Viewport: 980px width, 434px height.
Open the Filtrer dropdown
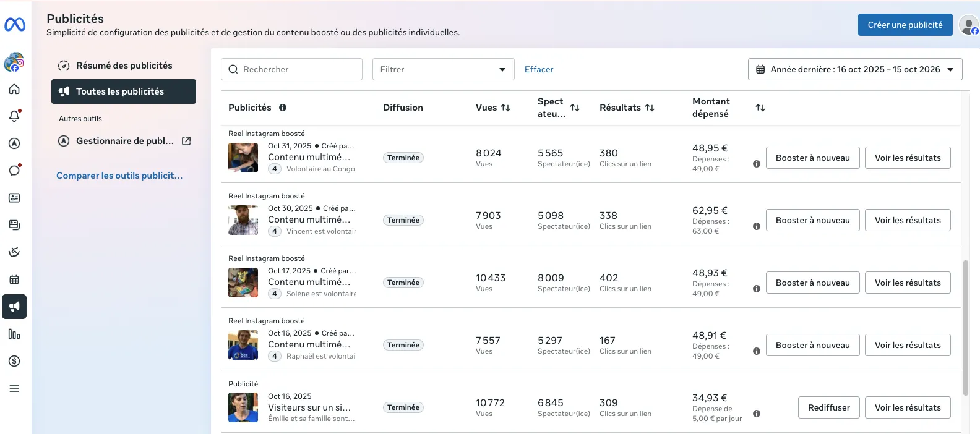click(443, 69)
